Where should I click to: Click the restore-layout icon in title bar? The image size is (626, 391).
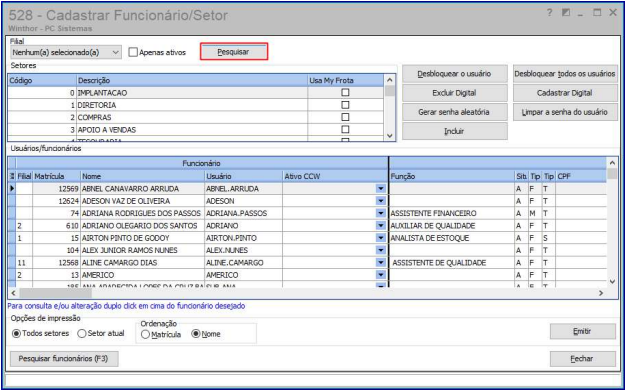(x=566, y=13)
